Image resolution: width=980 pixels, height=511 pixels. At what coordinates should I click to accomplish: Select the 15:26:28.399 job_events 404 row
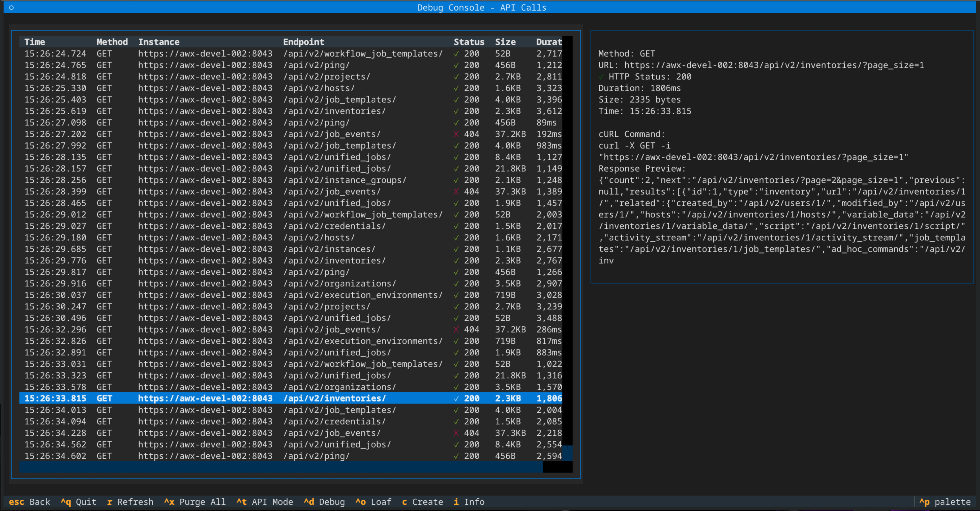(291, 191)
